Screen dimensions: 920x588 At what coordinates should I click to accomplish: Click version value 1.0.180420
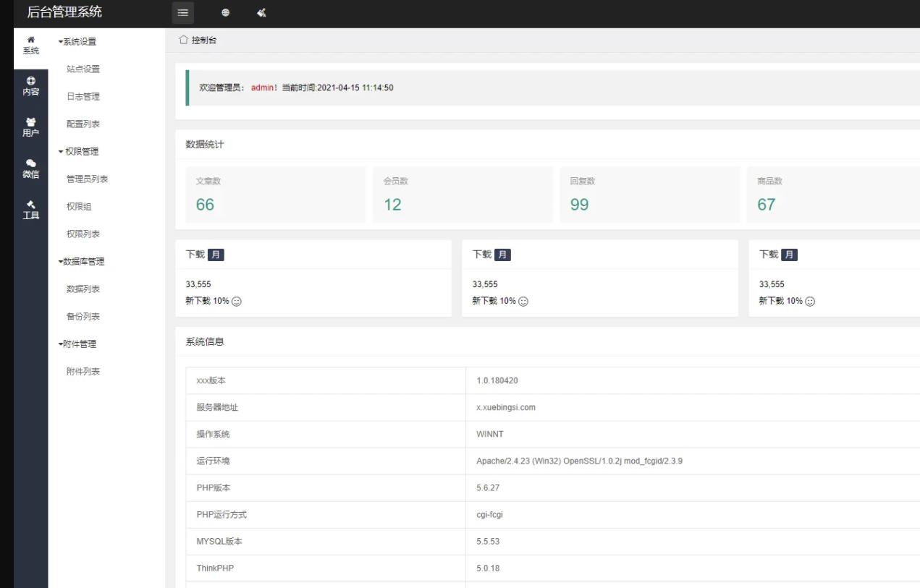click(x=497, y=380)
